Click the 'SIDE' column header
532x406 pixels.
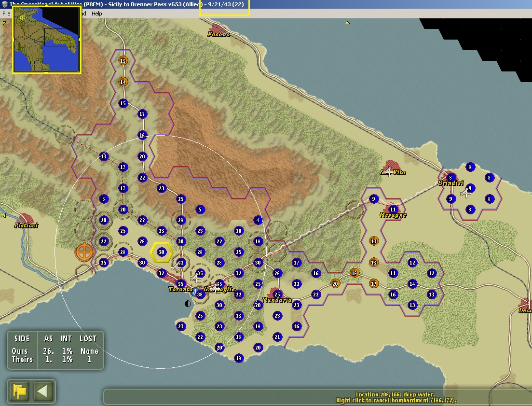(x=22, y=338)
